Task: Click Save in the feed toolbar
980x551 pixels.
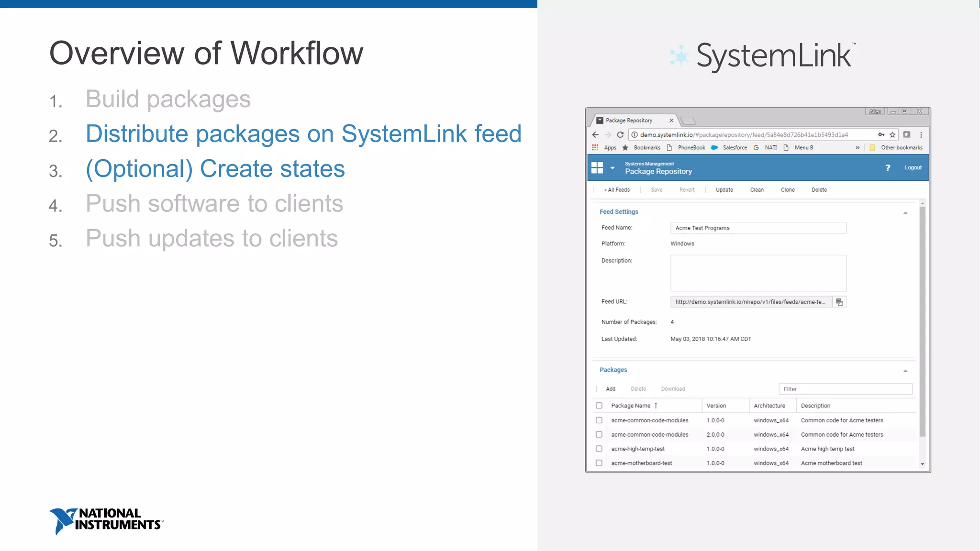Action: click(x=657, y=190)
